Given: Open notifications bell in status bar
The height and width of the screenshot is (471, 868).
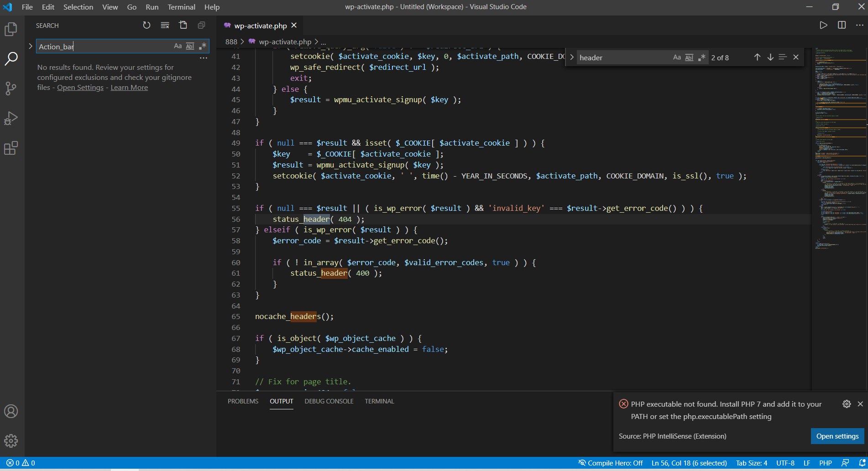Looking at the screenshot, I should [862, 463].
